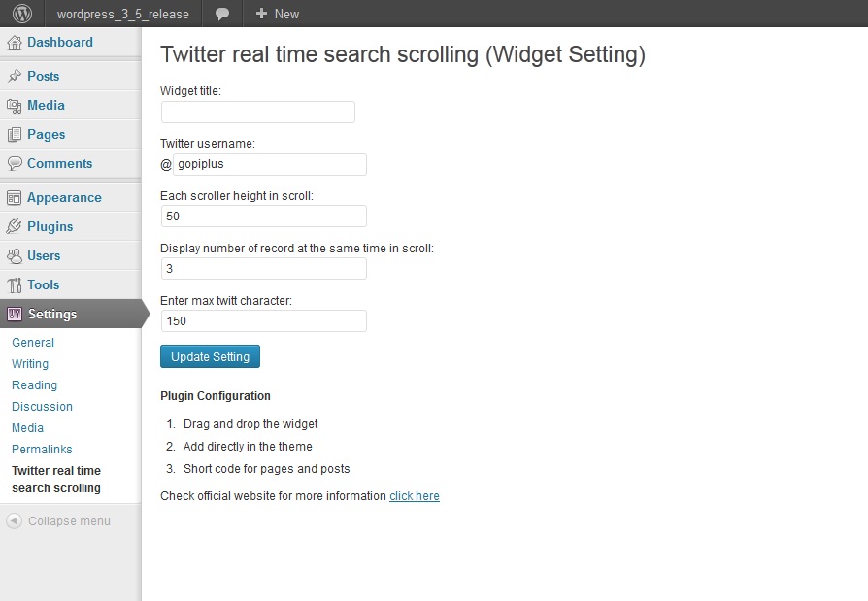Focus the Widget title text field
Viewport: 868px width, 601px height.
[x=258, y=112]
